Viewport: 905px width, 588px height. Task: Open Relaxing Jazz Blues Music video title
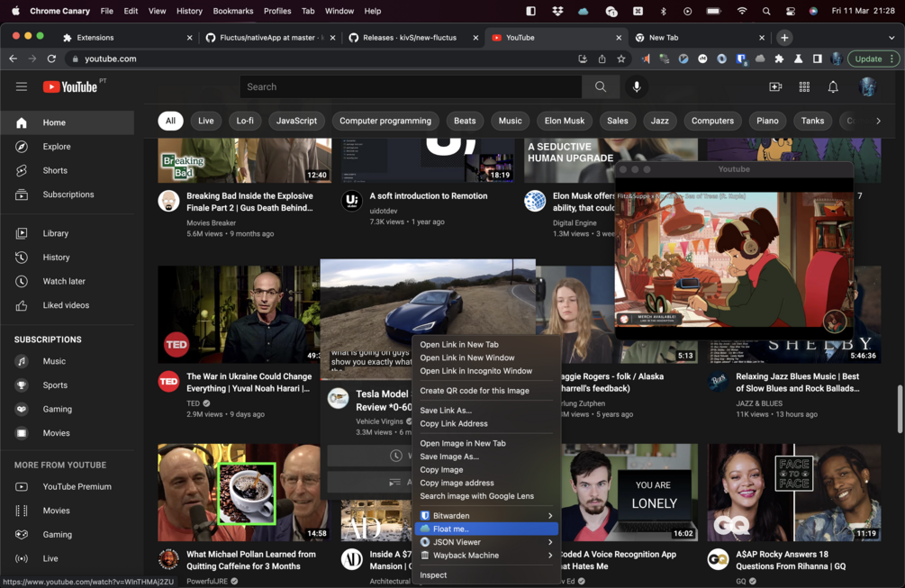[x=798, y=383]
